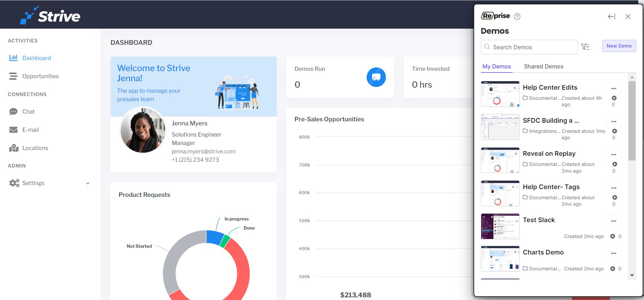This screenshot has width=644, height=300.
Task: Click the Charts Demo thumbnail
Action: tap(500, 259)
